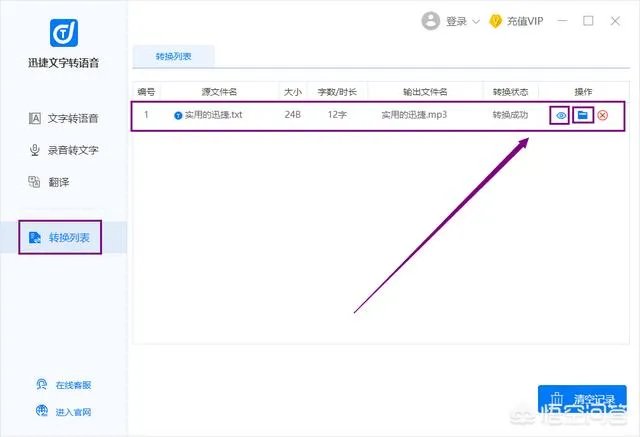The image size is (640, 437).
Task: Close the application window
Action: [x=615, y=21]
